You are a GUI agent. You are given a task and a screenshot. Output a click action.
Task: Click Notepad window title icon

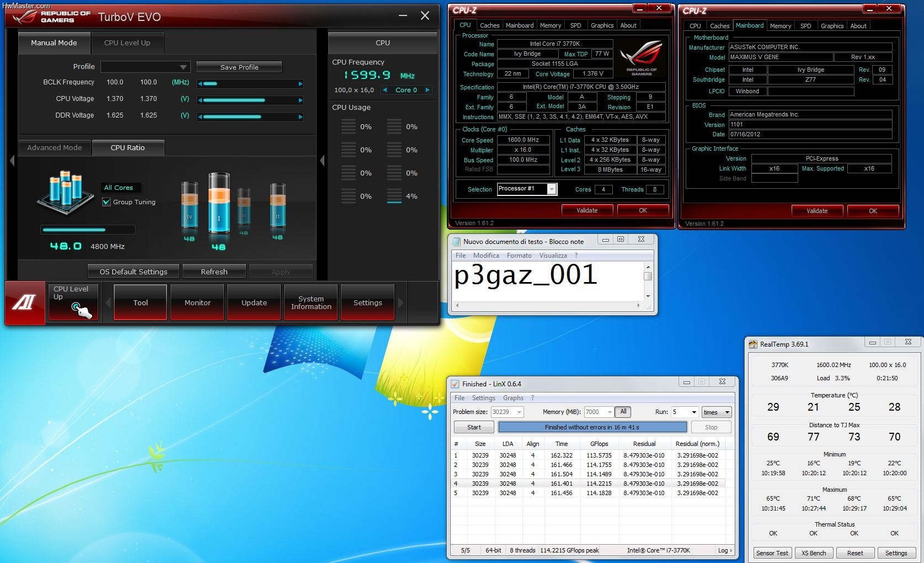456,241
